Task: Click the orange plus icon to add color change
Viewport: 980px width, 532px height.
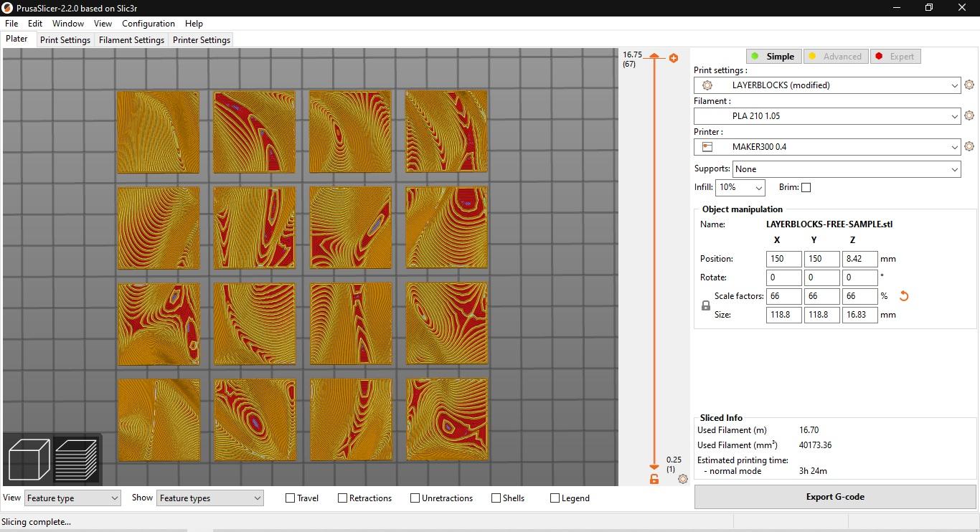Action: [x=674, y=58]
